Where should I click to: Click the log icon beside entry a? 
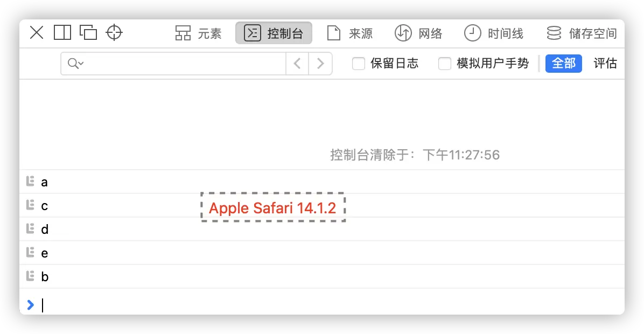click(x=30, y=181)
